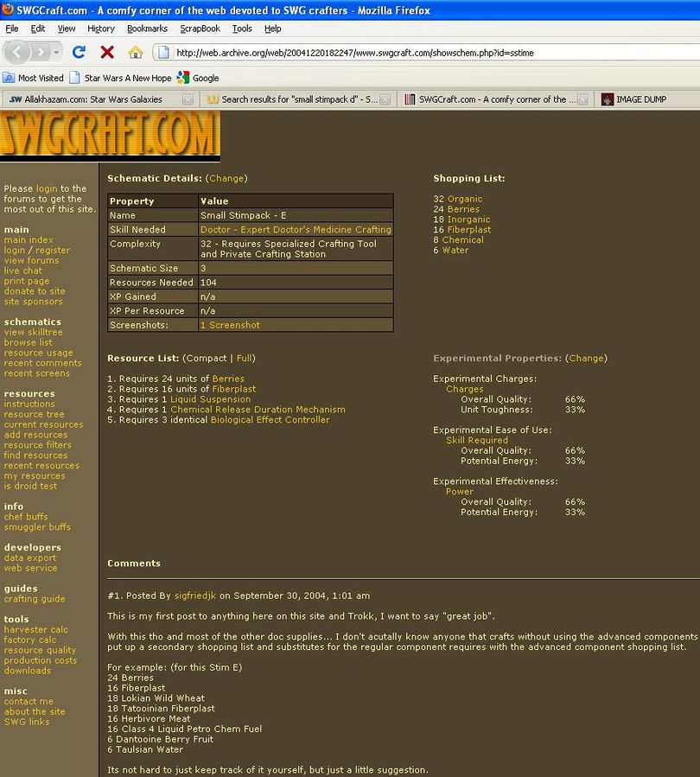Switch to the IMAGE DUMP tab
The image size is (700, 777).
point(641,99)
